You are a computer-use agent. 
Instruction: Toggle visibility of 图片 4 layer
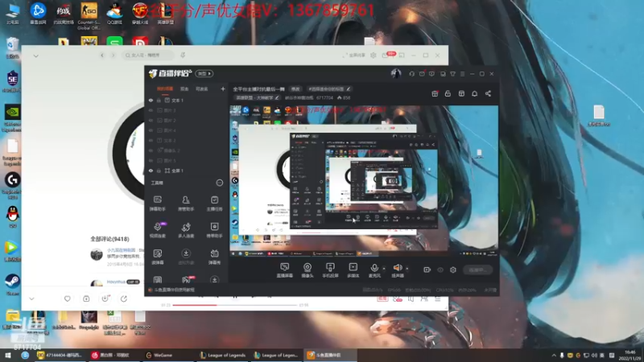click(x=151, y=130)
